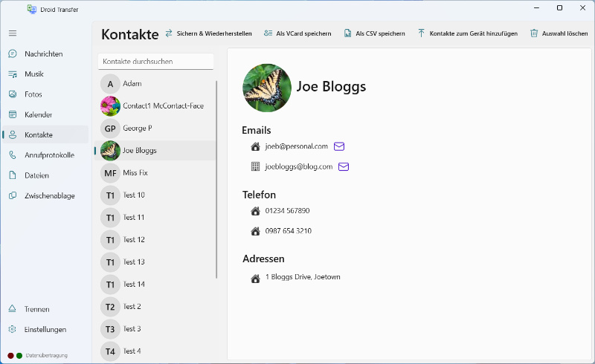
Task: Select the Test 13 contact
Action: coord(155,262)
